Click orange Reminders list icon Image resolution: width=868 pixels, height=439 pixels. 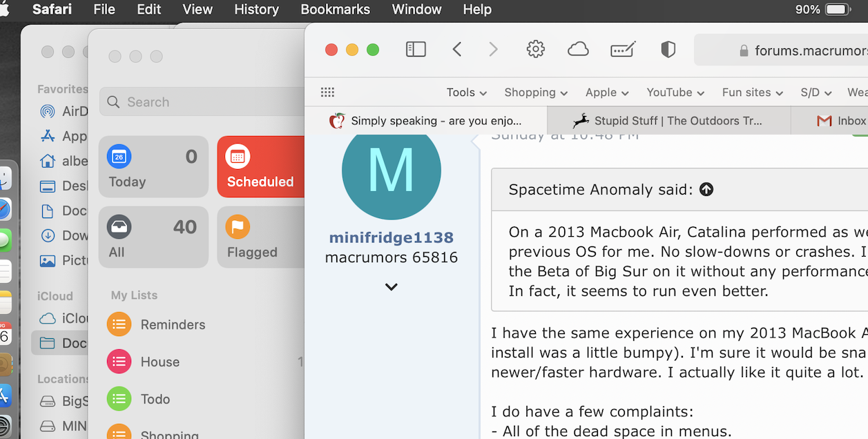coord(119,324)
